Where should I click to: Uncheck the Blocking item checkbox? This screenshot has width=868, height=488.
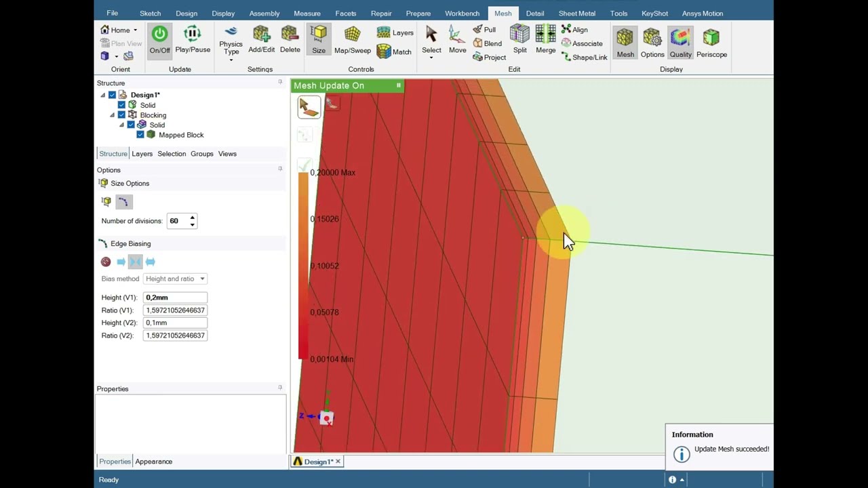(121, 115)
